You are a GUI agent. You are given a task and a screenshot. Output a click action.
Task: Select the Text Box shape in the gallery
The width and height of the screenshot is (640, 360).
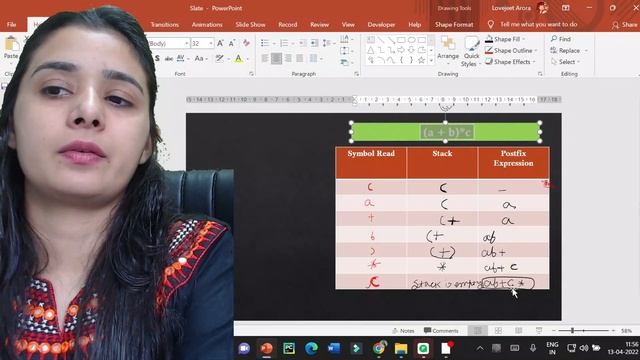[371, 40]
